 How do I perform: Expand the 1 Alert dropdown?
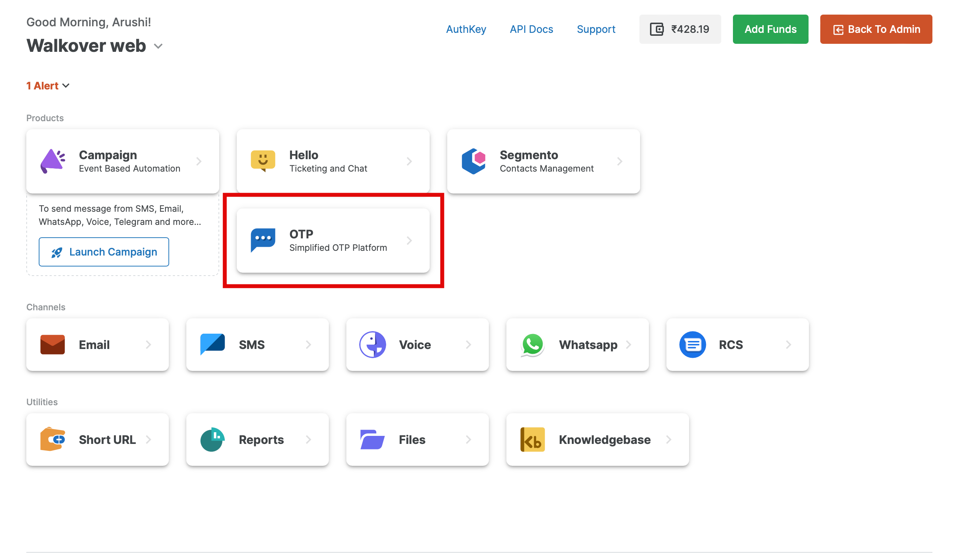pyautogui.click(x=66, y=85)
